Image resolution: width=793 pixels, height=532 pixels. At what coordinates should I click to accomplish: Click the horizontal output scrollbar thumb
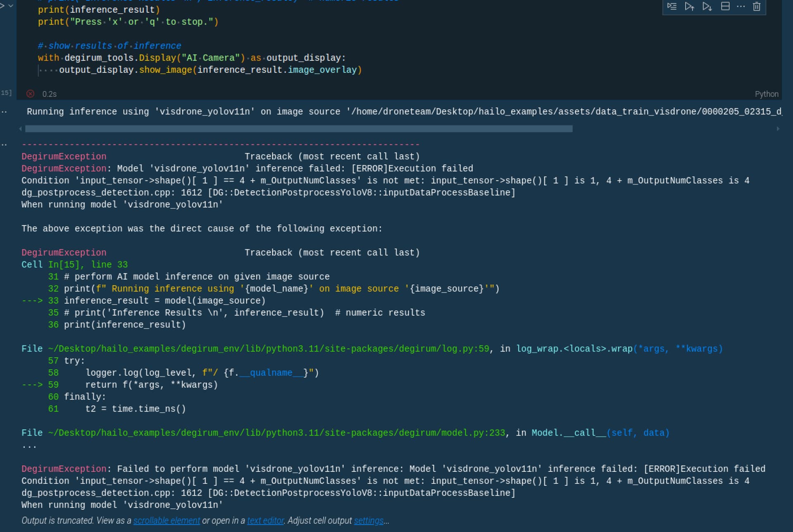[x=299, y=129]
